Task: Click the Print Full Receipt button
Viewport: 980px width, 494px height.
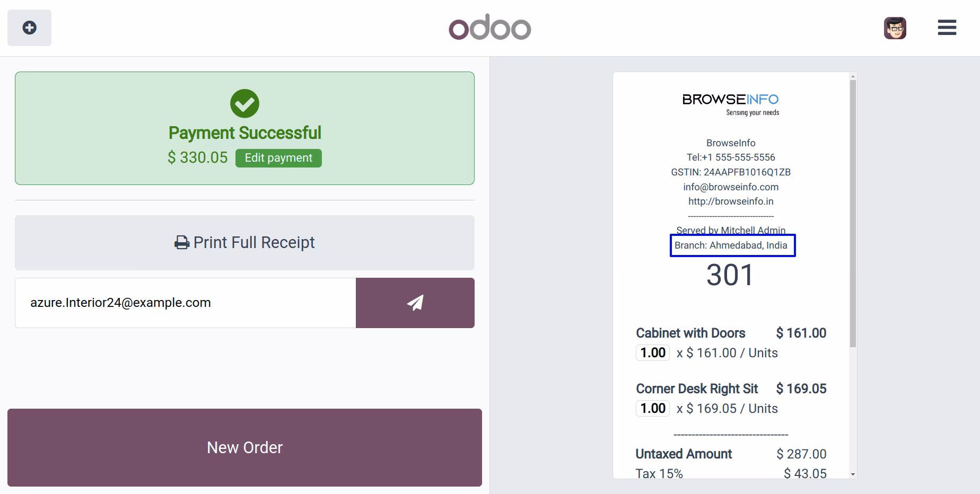Action: point(244,243)
